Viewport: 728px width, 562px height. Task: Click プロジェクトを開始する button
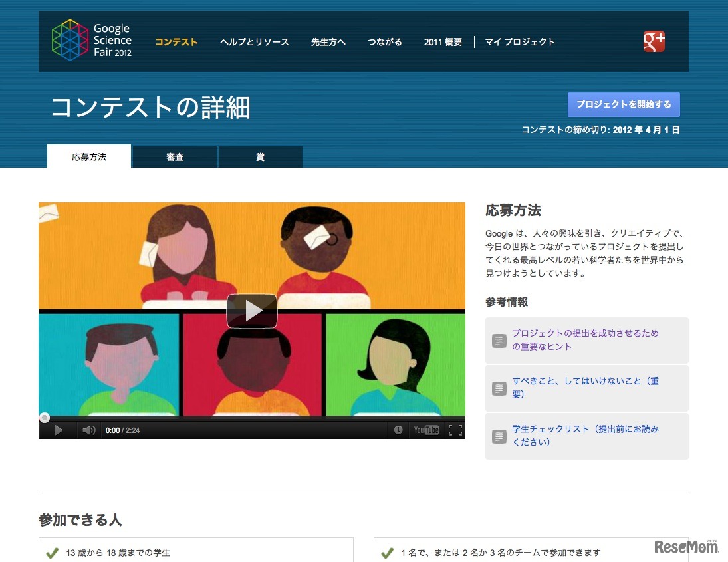pos(624,104)
